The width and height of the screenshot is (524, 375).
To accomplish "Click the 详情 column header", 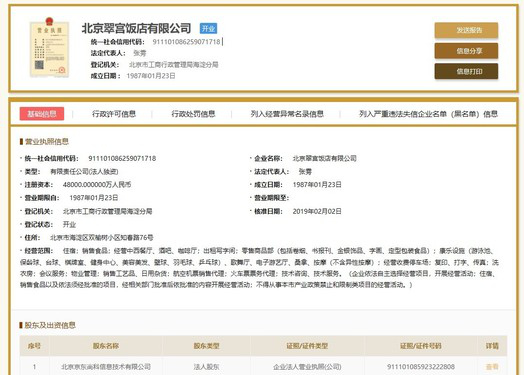I will (x=492, y=346).
